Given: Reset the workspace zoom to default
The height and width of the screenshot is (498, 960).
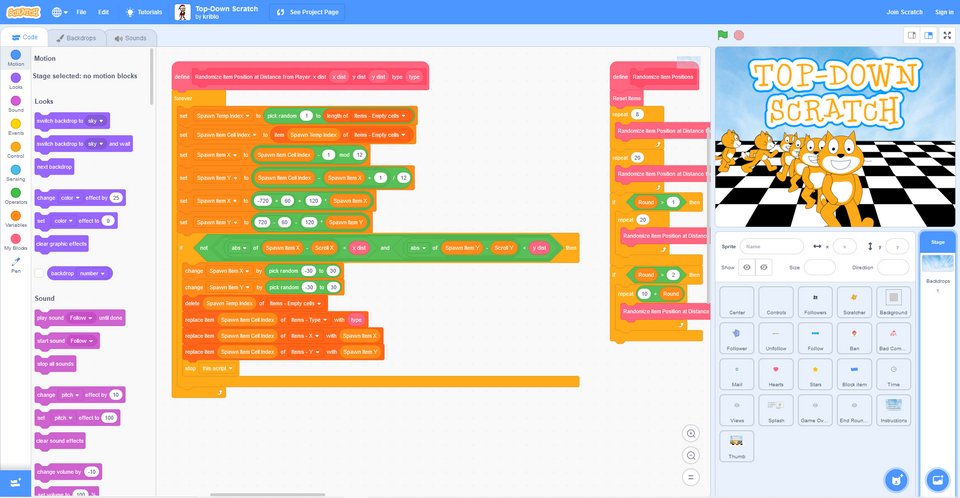Looking at the screenshot, I should point(691,478).
